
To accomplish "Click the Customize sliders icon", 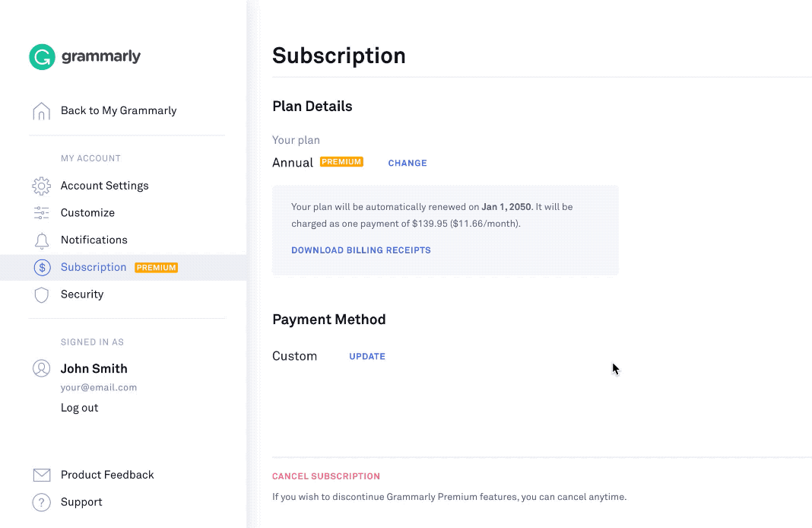I will point(42,213).
